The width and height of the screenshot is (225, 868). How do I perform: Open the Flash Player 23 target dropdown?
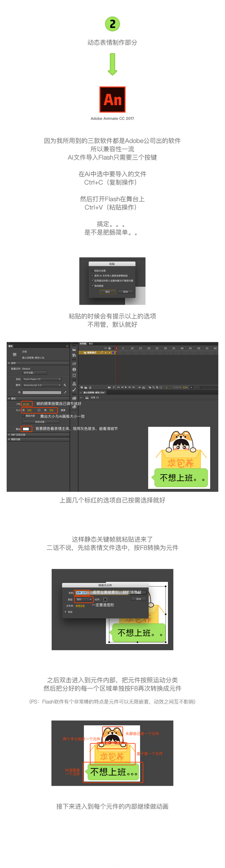(42, 379)
